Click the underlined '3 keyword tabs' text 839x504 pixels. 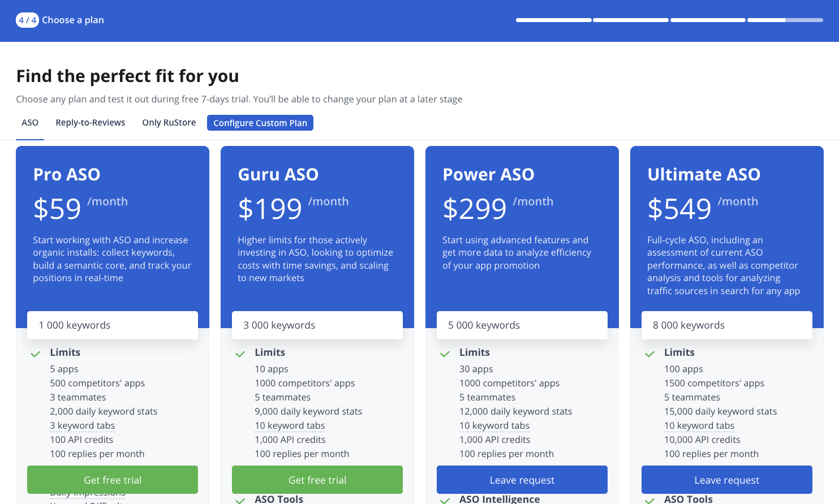coord(82,425)
